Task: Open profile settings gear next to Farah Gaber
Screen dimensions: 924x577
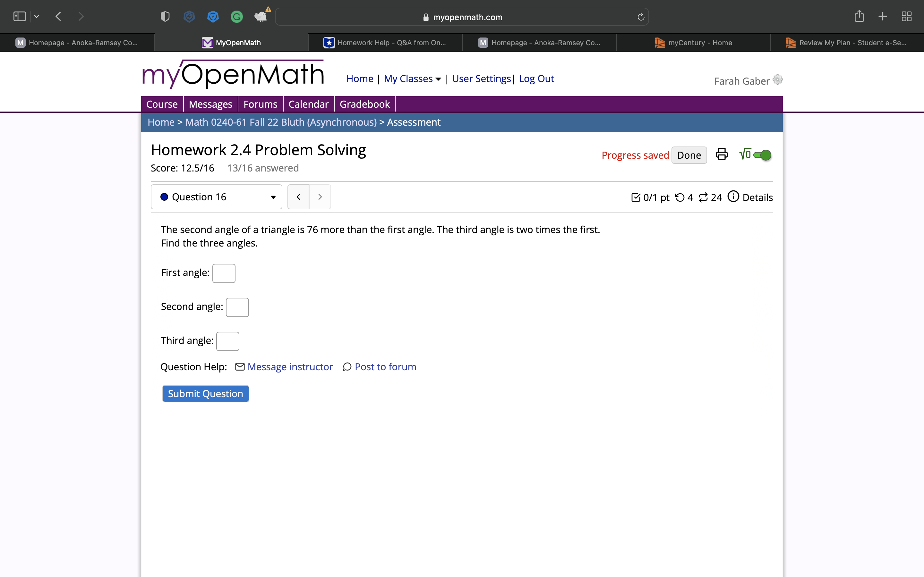Action: [x=777, y=80]
